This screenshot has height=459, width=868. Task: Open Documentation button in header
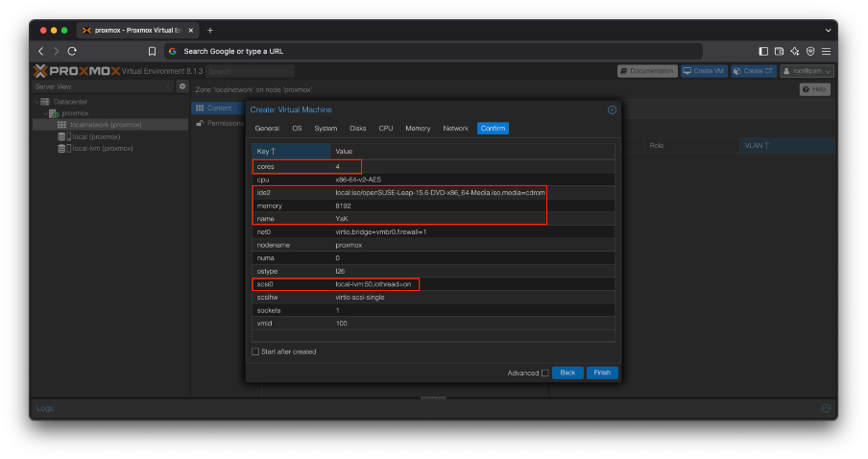647,71
